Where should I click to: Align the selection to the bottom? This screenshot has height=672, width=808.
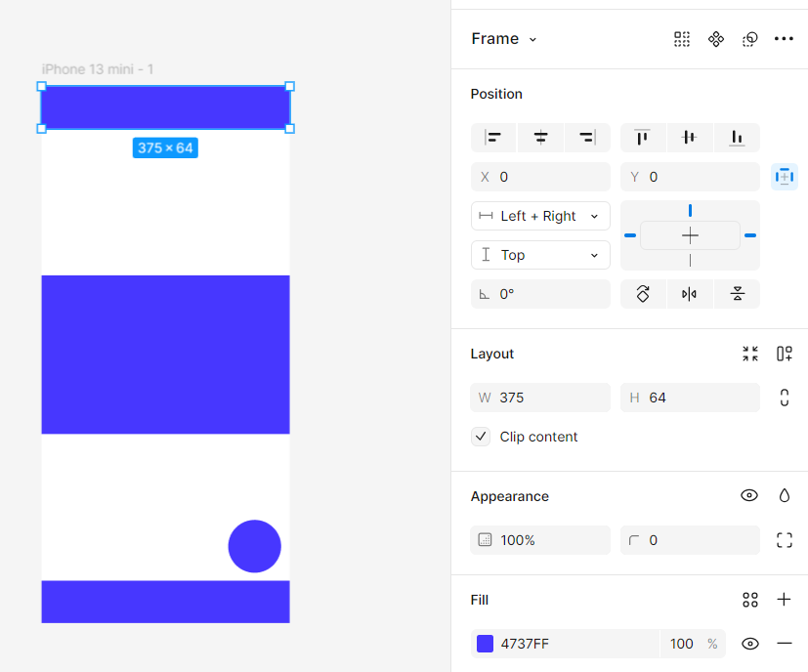pyautogui.click(x=737, y=137)
